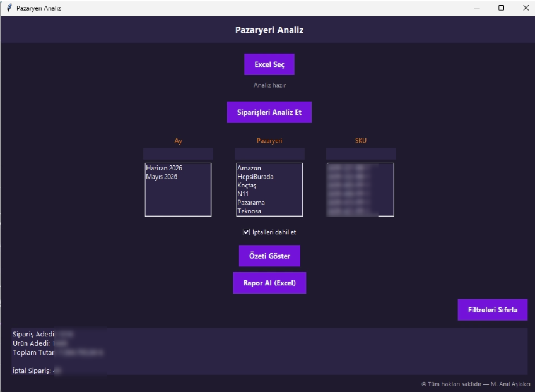Show summary with Özeti Göster

click(269, 256)
